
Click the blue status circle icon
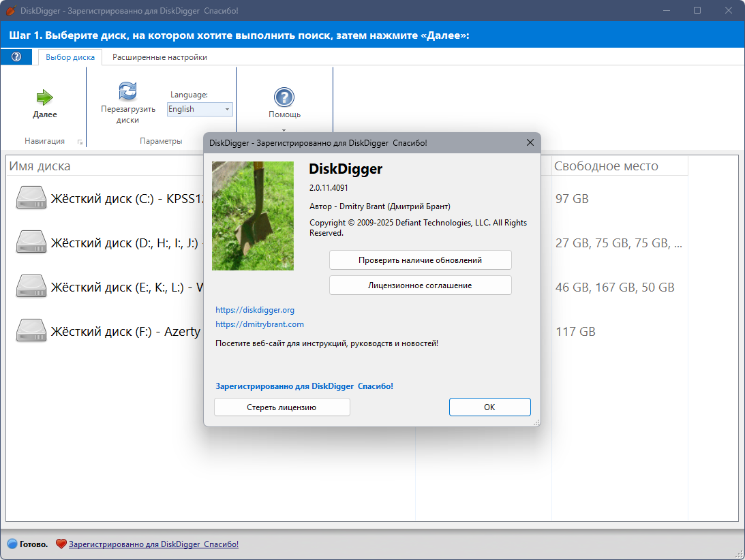pyautogui.click(x=12, y=544)
